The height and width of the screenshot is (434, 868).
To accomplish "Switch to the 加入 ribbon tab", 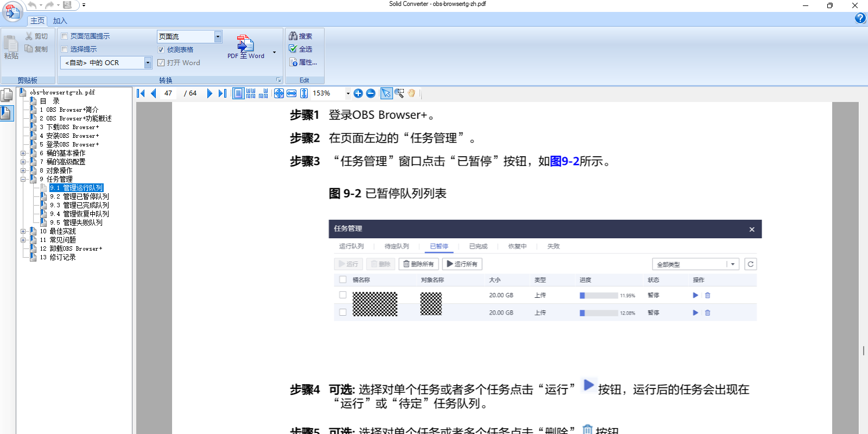I will pos(60,21).
